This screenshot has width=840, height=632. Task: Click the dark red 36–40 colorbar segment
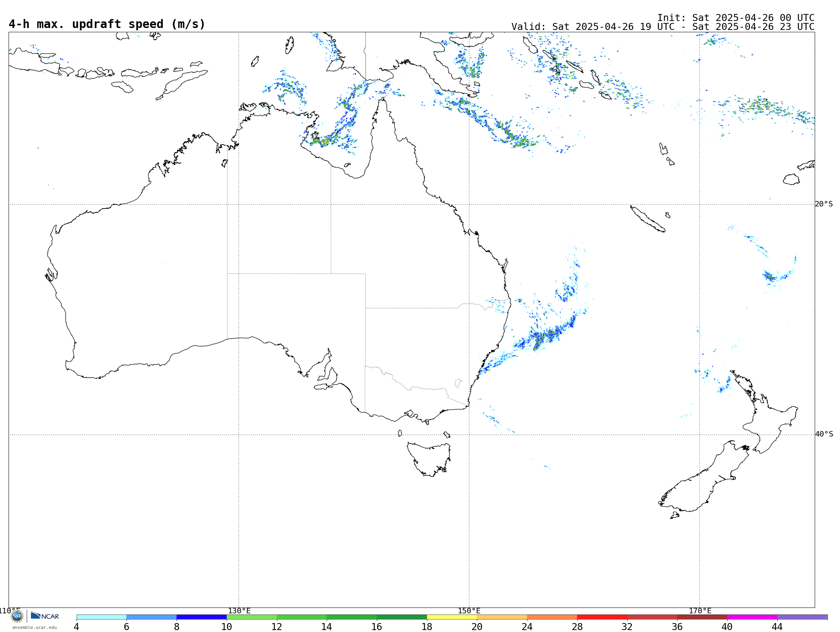(x=702, y=617)
